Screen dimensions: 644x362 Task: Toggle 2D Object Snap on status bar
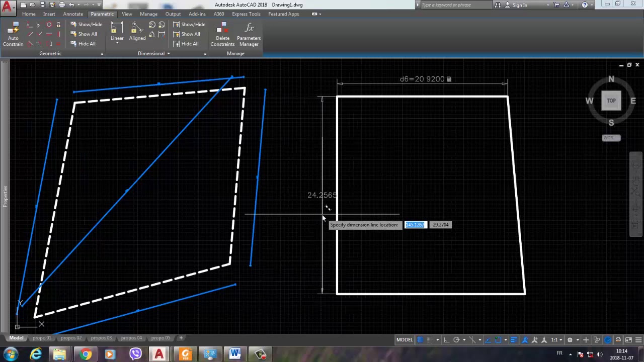click(498, 340)
